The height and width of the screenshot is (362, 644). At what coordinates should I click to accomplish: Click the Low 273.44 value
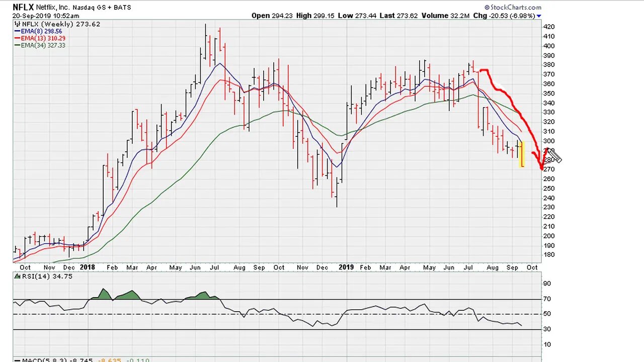356,16
